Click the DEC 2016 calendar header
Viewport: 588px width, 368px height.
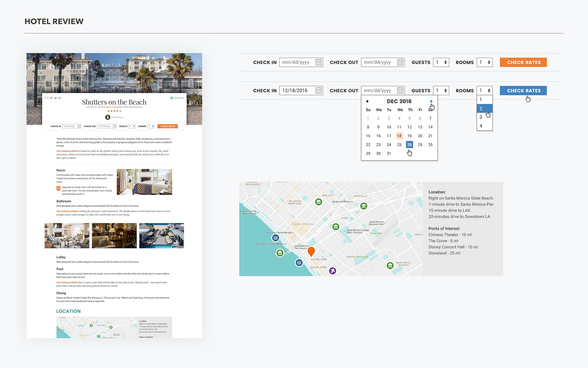pyautogui.click(x=399, y=101)
